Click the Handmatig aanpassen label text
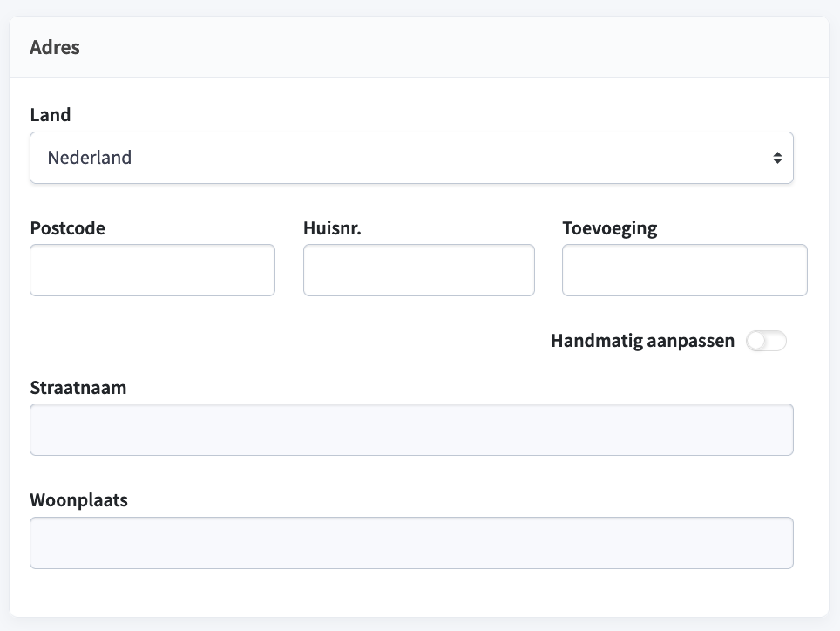This screenshot has height=631, width=840. [x=642, y=341]
